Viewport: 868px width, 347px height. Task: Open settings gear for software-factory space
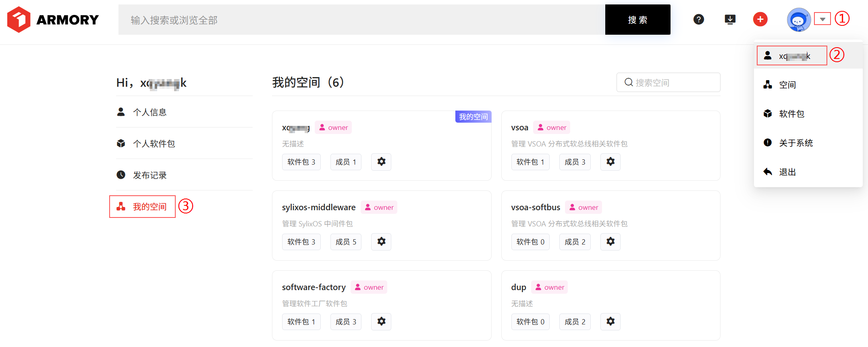[x=381, y=322]
